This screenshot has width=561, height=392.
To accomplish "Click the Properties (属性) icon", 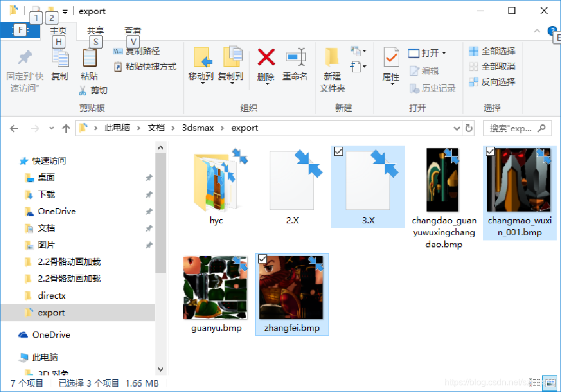I will pyautogui.click(x=391, y=57).
